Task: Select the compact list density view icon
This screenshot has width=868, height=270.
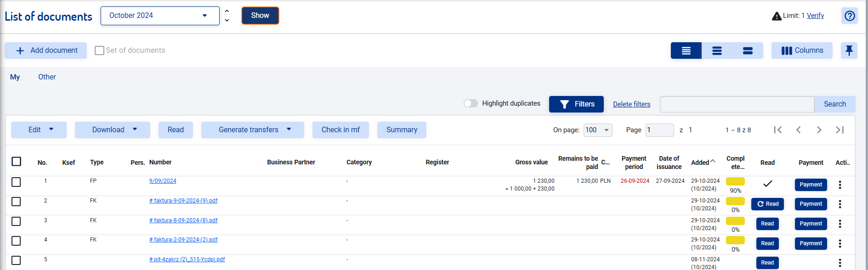Action: point(686,51)
